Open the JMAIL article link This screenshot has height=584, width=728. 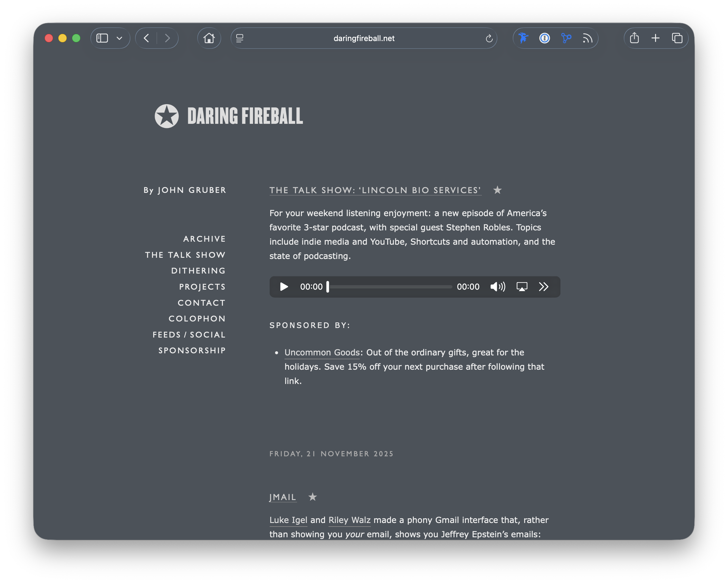283,497
